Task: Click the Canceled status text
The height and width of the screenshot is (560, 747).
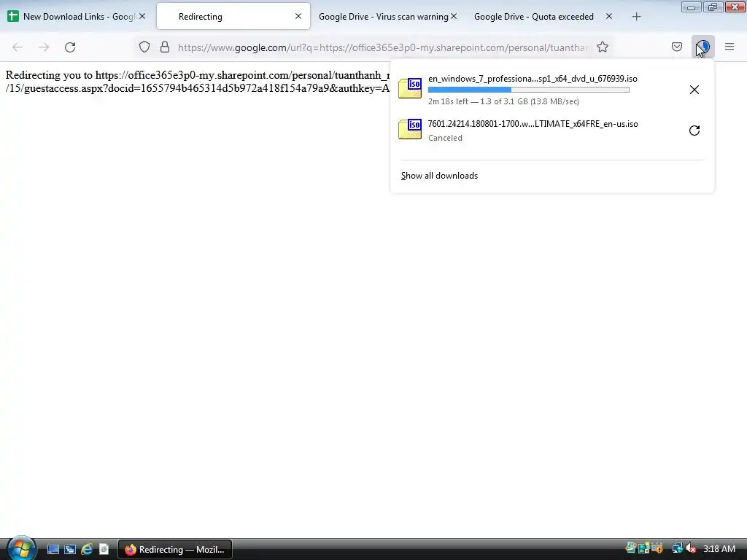Action: point(445,138)
